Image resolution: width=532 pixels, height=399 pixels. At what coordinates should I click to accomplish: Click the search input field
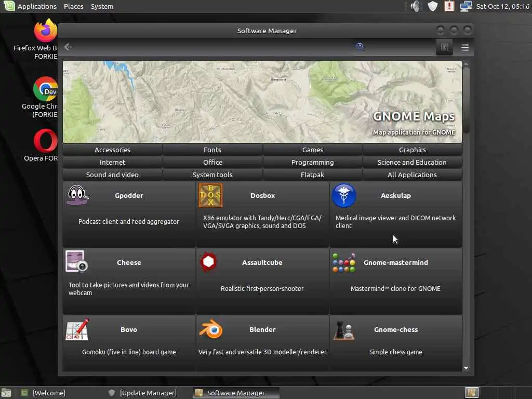(394, 47)
